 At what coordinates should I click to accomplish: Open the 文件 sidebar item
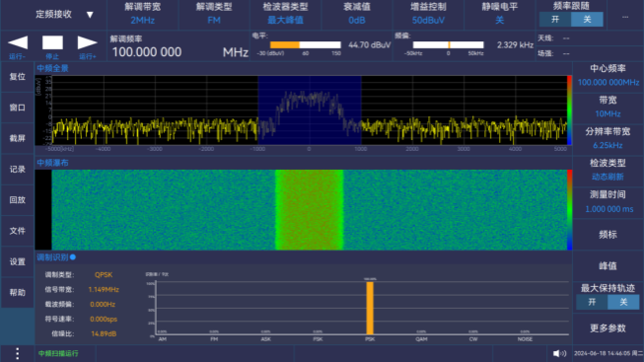click(17, 231)
